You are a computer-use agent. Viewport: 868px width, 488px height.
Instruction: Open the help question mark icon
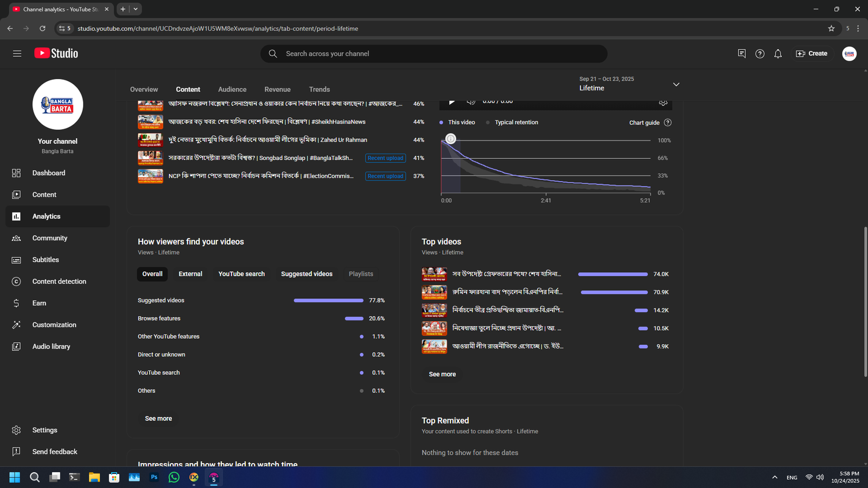(759, 54)
